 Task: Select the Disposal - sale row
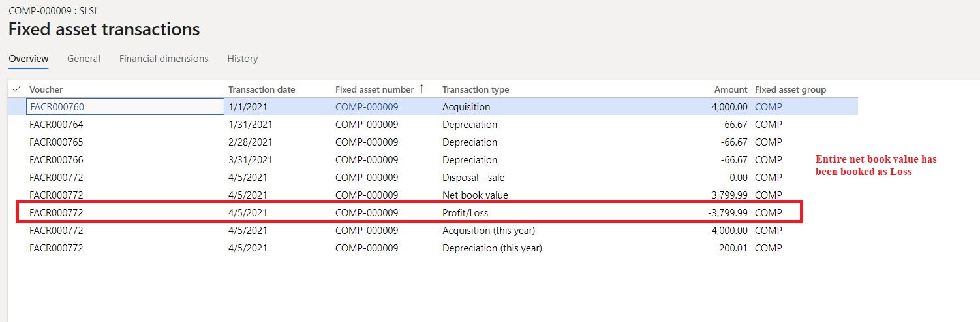[473, 178]
